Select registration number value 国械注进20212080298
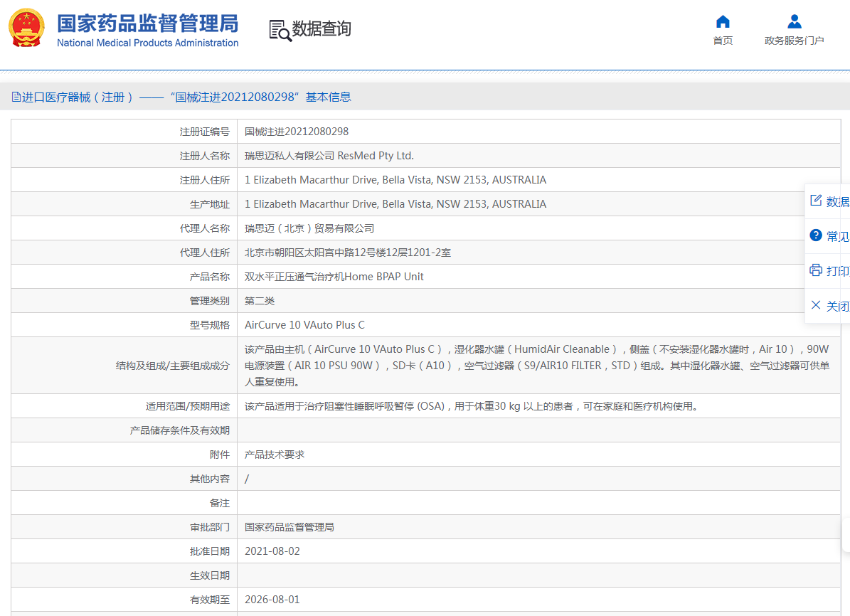The width and height of the screenshot is (850, 616). (297, 132)
